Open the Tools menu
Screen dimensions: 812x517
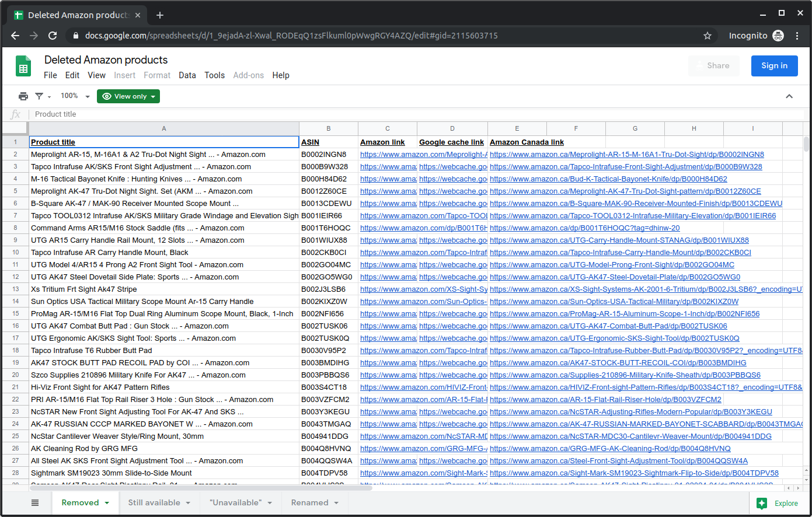[214, 75]
